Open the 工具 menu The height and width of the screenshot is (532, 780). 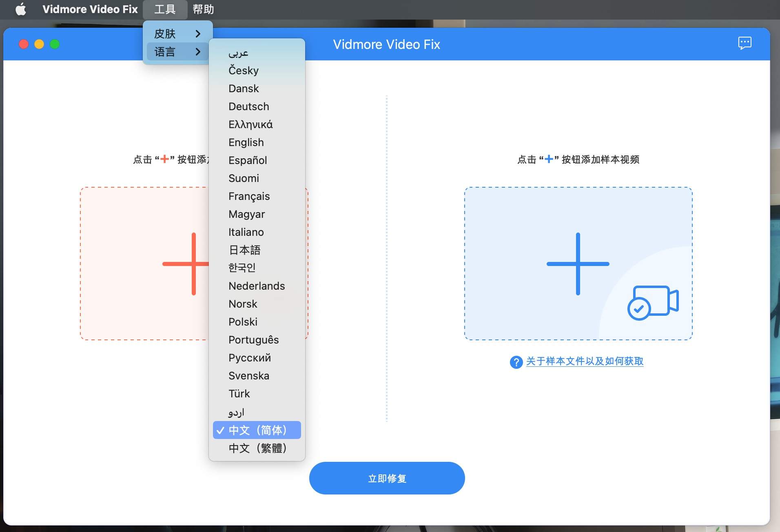(165, 9)
